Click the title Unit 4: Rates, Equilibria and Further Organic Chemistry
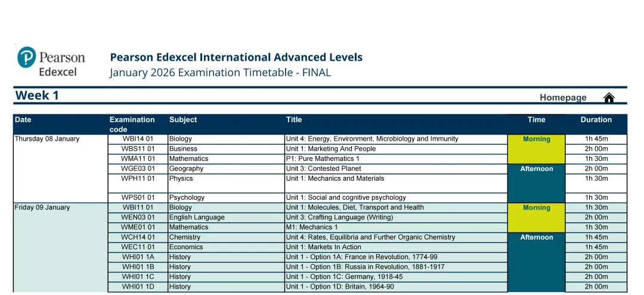Image resolution: width=644 pixels, height=295 pixels. pos(370,237)
